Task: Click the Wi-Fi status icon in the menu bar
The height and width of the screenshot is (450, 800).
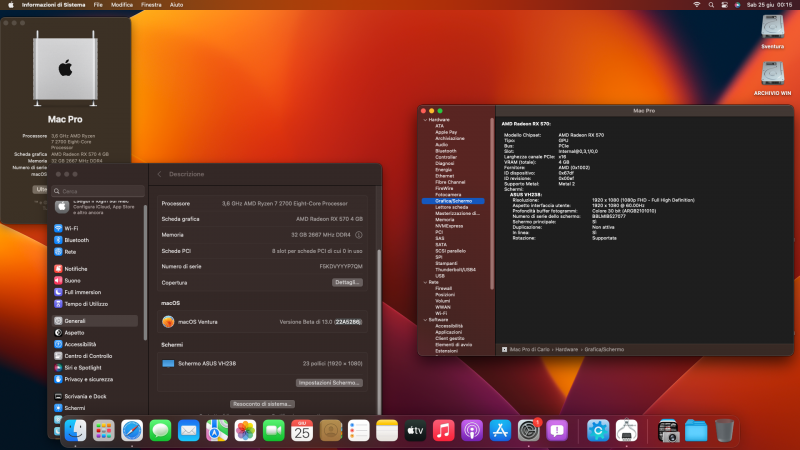Action: (696, 5)
